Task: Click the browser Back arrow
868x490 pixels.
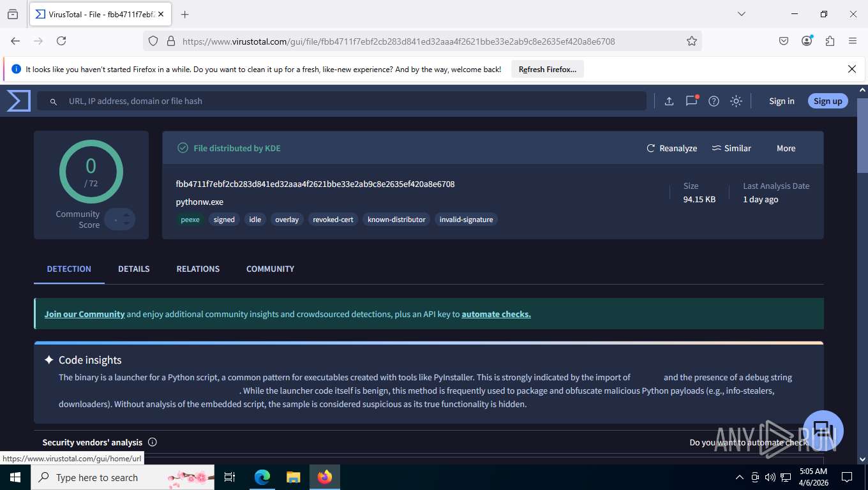Action: tap(15, 41)
